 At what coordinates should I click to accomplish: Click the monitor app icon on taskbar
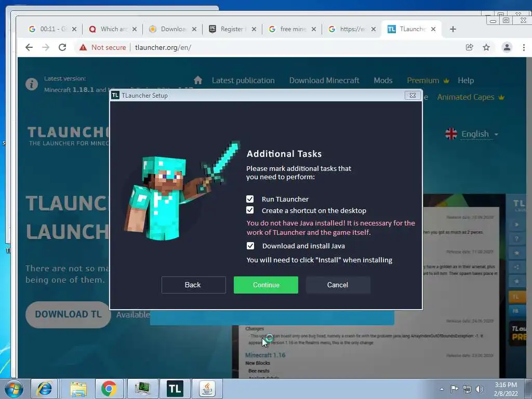[142, 389]
